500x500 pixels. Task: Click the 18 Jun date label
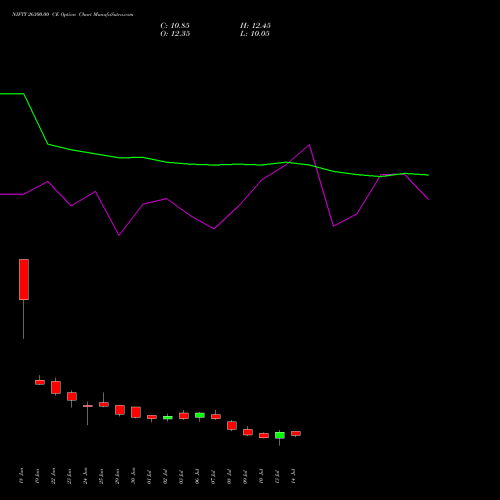21,476
